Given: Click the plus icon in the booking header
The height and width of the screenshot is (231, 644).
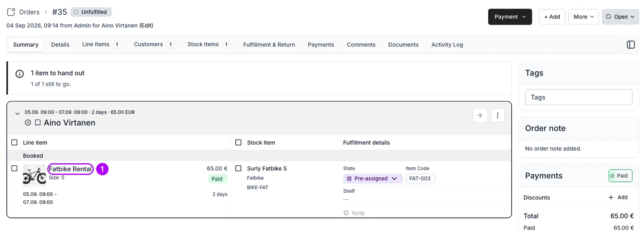Looking at the screenshot, I should tap(480, 115).
